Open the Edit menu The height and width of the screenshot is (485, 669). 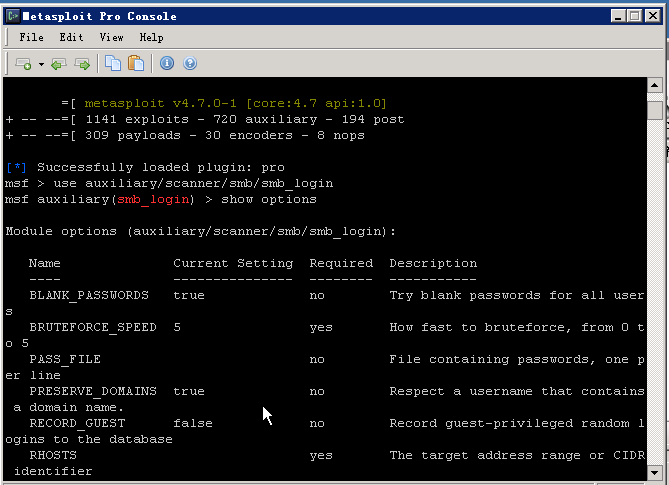click(71, 38)
